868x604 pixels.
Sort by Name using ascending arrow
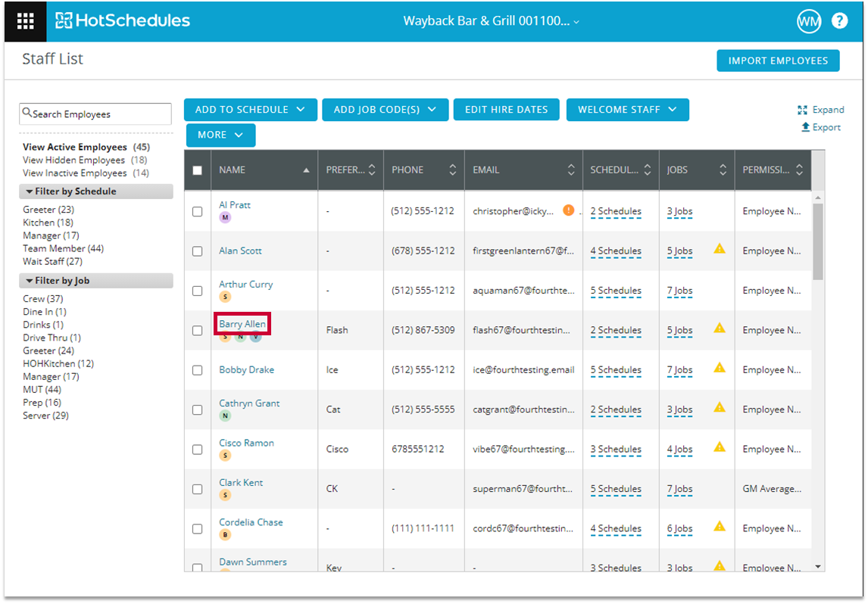pos(306,170)
